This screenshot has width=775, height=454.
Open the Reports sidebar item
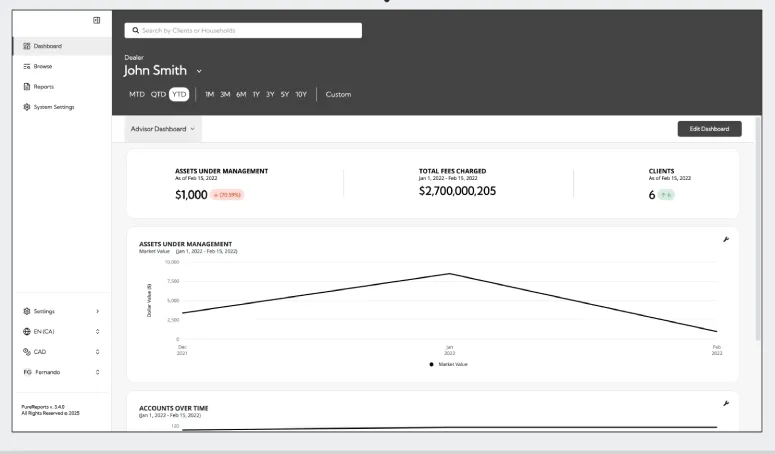pyautogui.click(x=62, y=86)
